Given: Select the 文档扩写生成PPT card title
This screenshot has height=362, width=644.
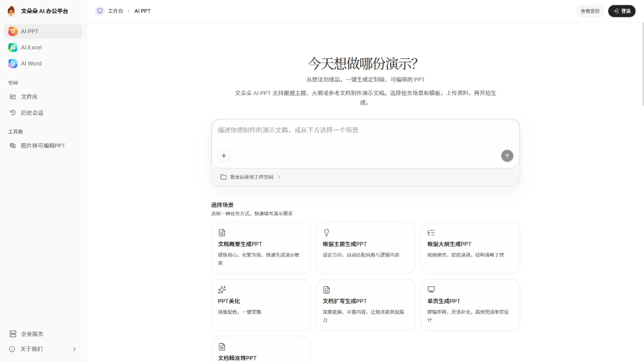Looking at the screenshot, I should [345, 301].
